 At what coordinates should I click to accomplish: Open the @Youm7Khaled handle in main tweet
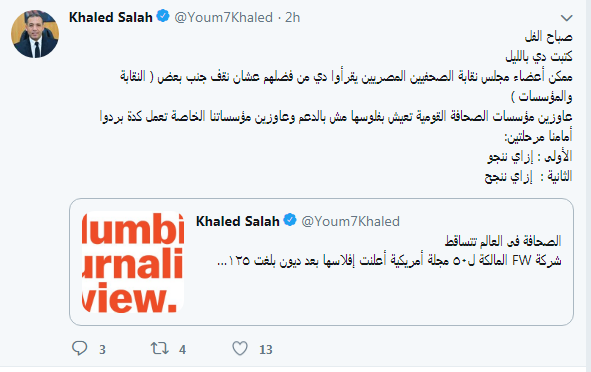tap(224, 17)
